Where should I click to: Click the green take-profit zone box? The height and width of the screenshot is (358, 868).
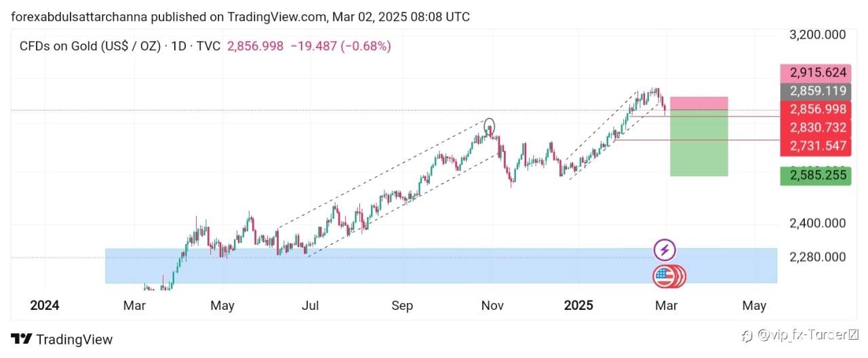(698, 146)
